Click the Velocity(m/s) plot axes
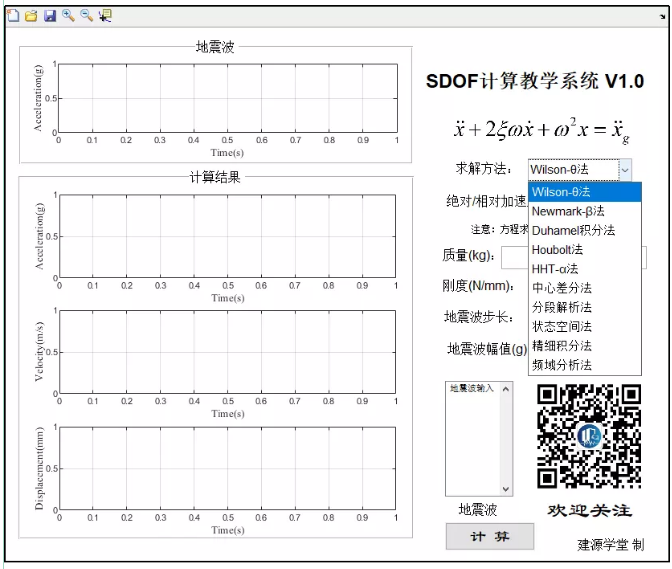 (x=228, y=352)
